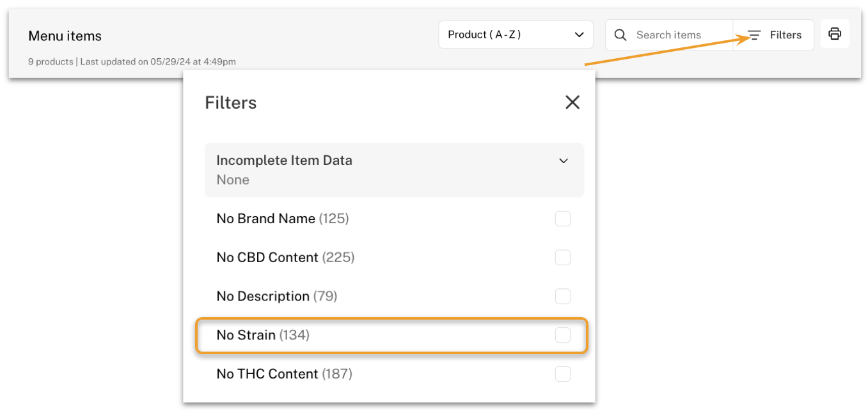Image resolution: width=868 pixels, height=413 pixels.
Task: Close the Filters panel with X
Action: pos(572,102)
